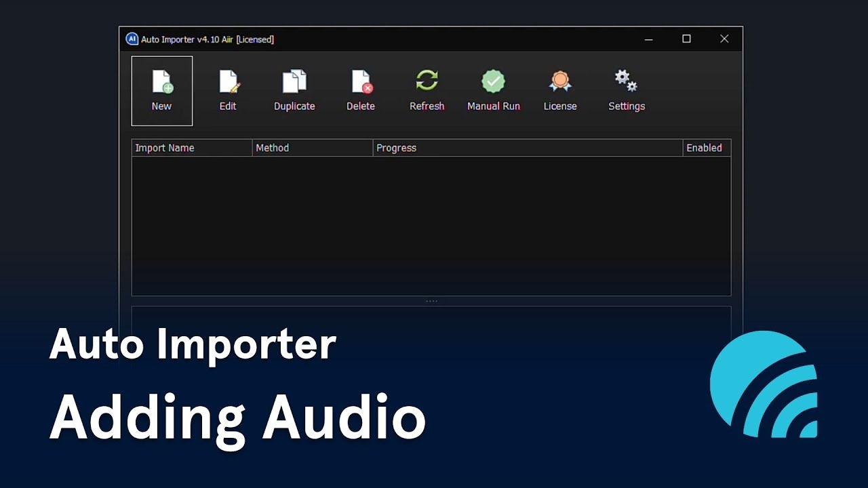Click the Auto Importer app logo icon
The height and width of the screenshot is (488, 868).
tap(132, 39)
